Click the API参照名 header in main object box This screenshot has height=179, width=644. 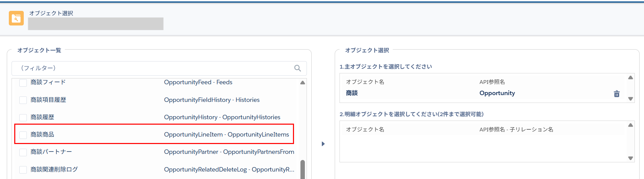click(492, 82)
